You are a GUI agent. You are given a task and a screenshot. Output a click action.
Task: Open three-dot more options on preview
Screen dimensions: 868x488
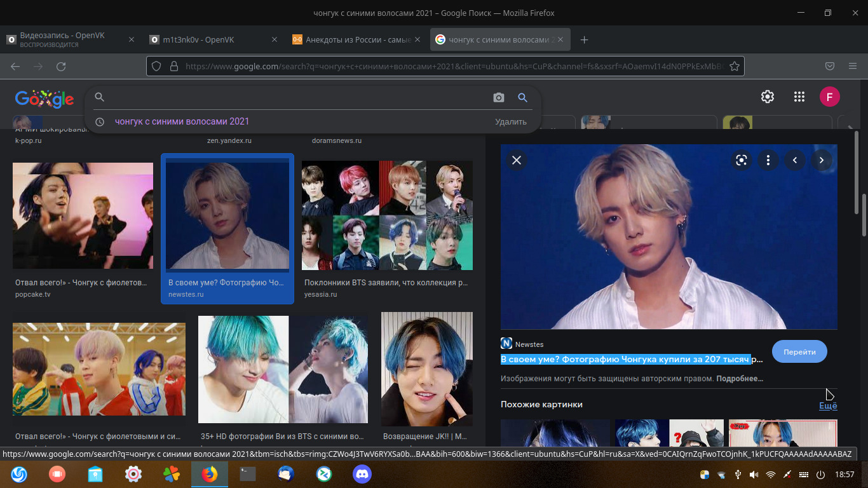pos(768,160)
